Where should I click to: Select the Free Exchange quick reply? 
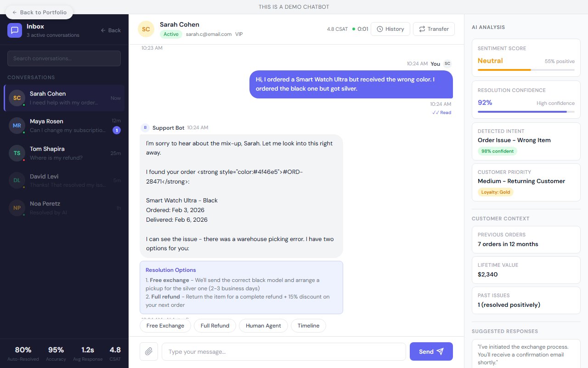[x=165, y=326]
